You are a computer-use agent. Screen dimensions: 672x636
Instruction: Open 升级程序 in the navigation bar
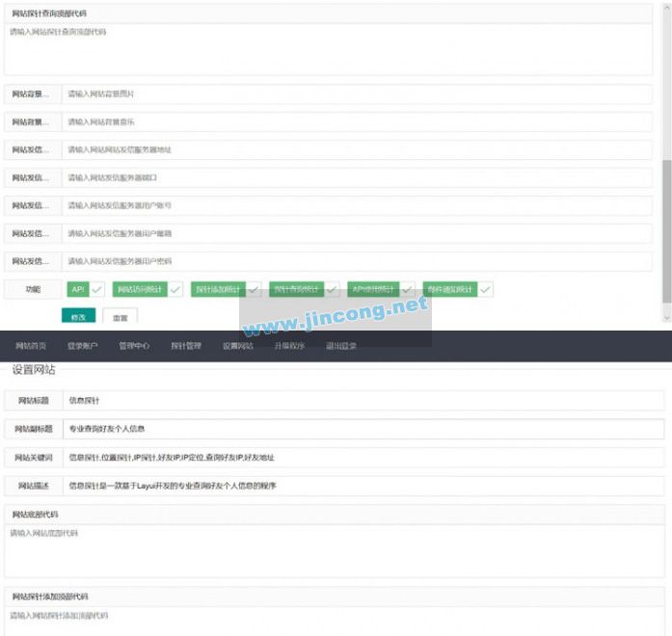pos(289,346)
